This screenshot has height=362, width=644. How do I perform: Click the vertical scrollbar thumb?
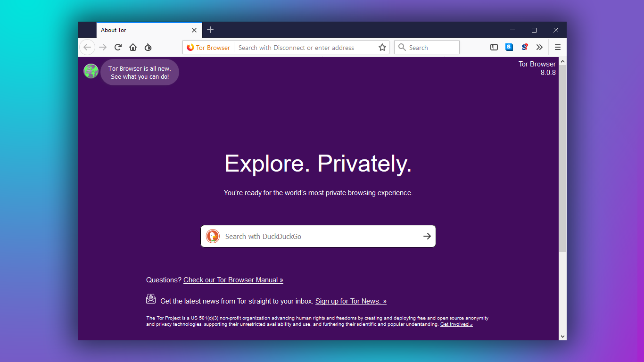coord(562,159)
